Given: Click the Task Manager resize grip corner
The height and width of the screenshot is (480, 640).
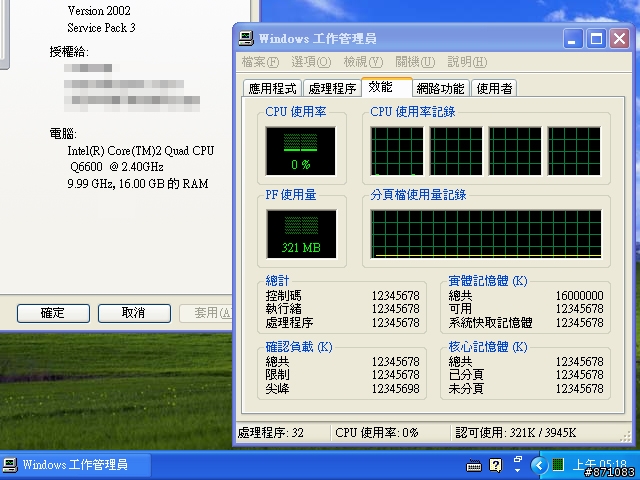Looking at the screenshot, I should (x=626, y=438).
